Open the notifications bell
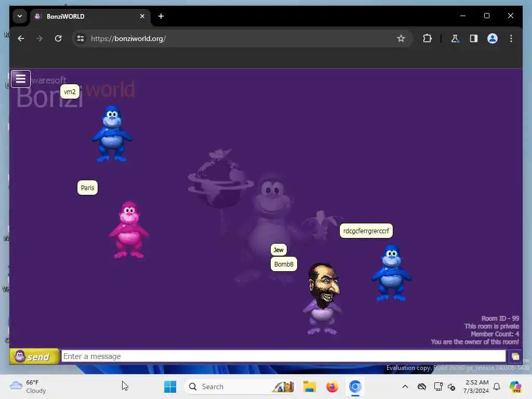 [x=497, y=387]
